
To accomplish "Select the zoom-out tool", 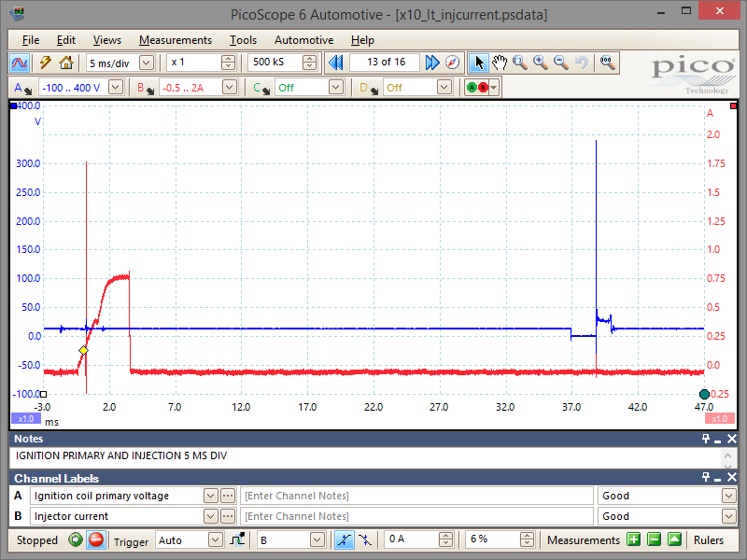I will [561, 63].
